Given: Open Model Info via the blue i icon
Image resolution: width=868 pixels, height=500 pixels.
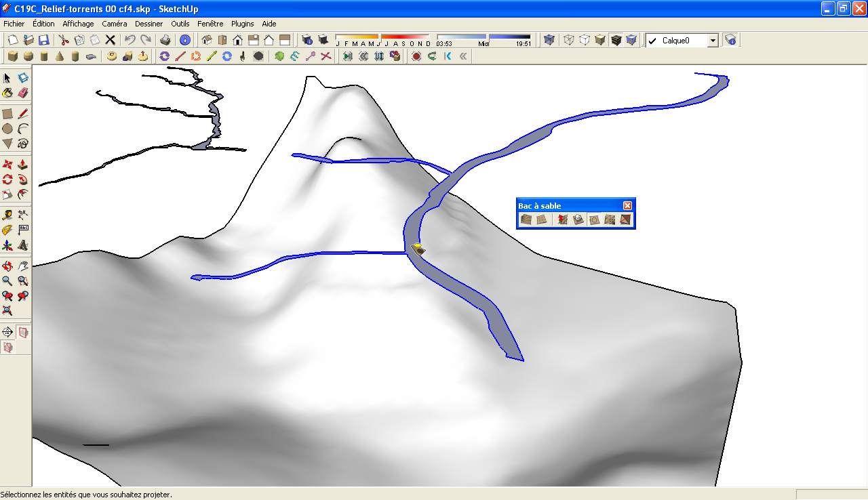Looking at the screenshot, I should point(184,40).
